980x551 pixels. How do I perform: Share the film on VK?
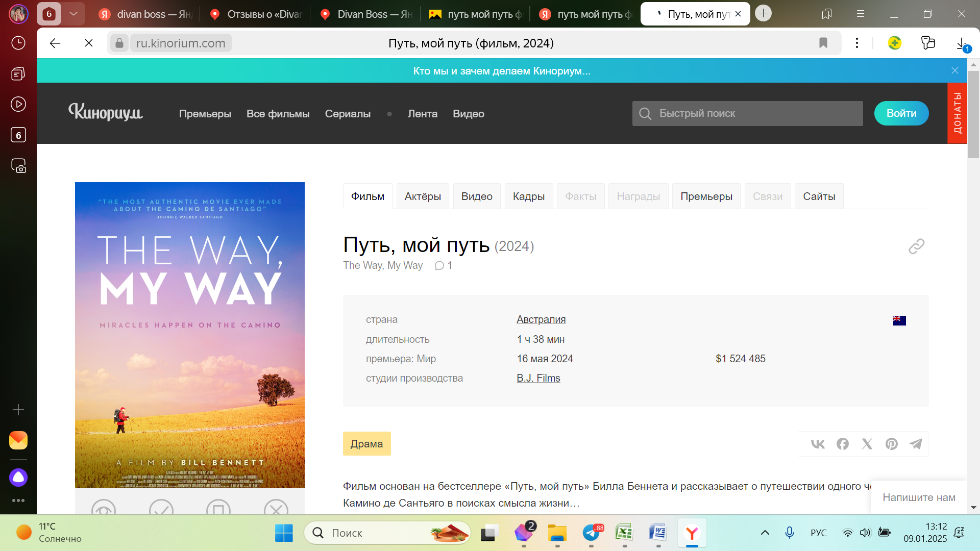tap(818, 444)
